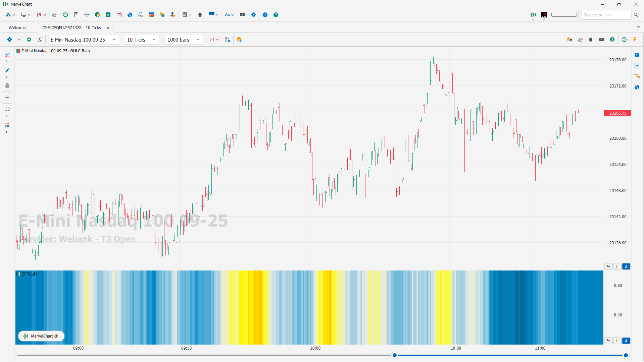
Task: Click the user with key icon
Action: coord(173,15)
